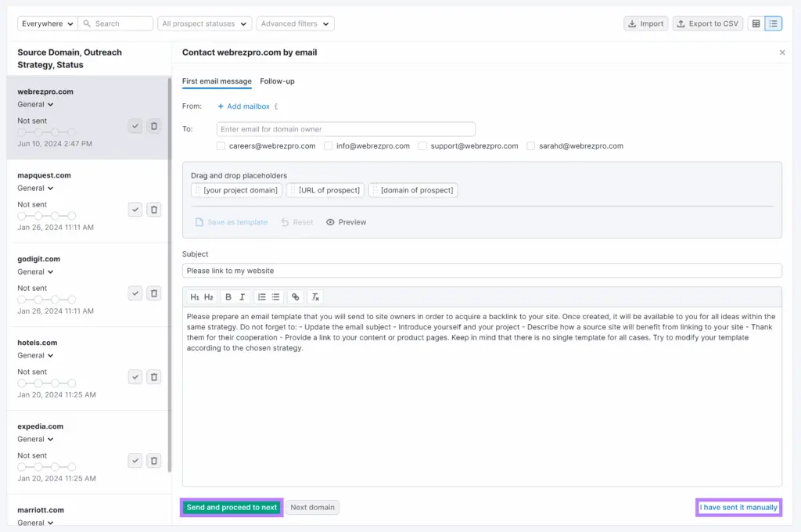Screen dimensions: 801x532
Task: Open the Advanced filters dropdown
Action: tap(295, 24)
